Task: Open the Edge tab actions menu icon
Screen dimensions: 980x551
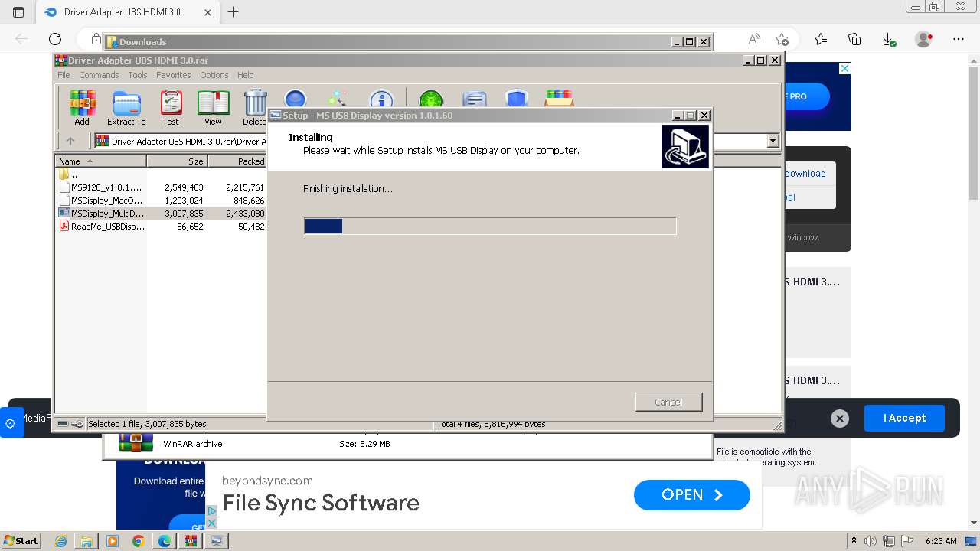Action: pyautogui.click(x=18, y=11)
